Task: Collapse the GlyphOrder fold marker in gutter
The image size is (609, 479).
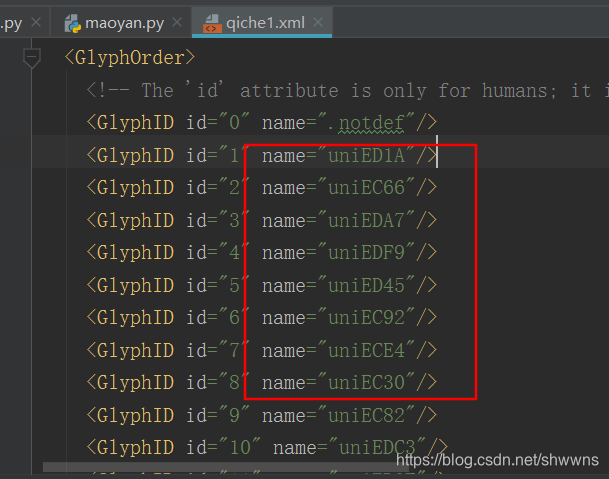Action: [32, 58]
